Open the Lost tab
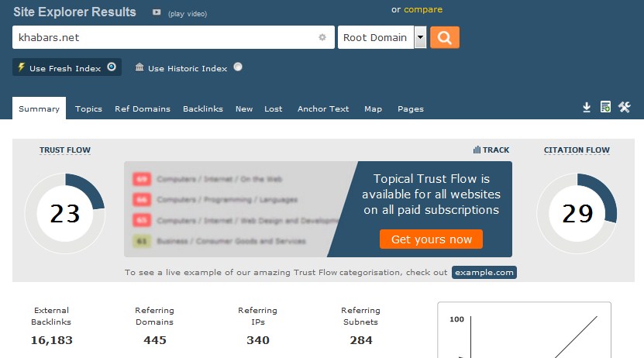Image resolution: width=644 pixels, height=358 pixels. (273, 108)
